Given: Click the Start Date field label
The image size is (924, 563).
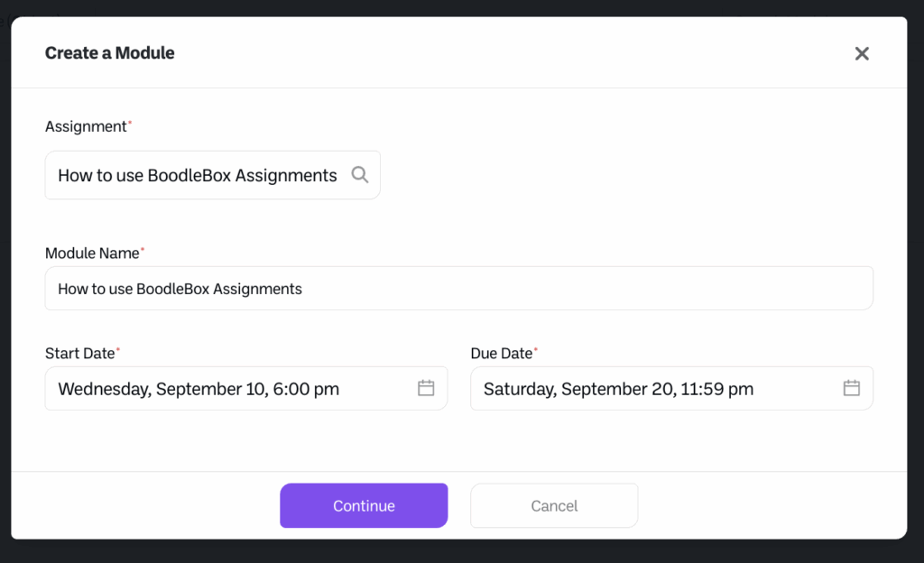Looking at the screenshot, I should (79, 354).
